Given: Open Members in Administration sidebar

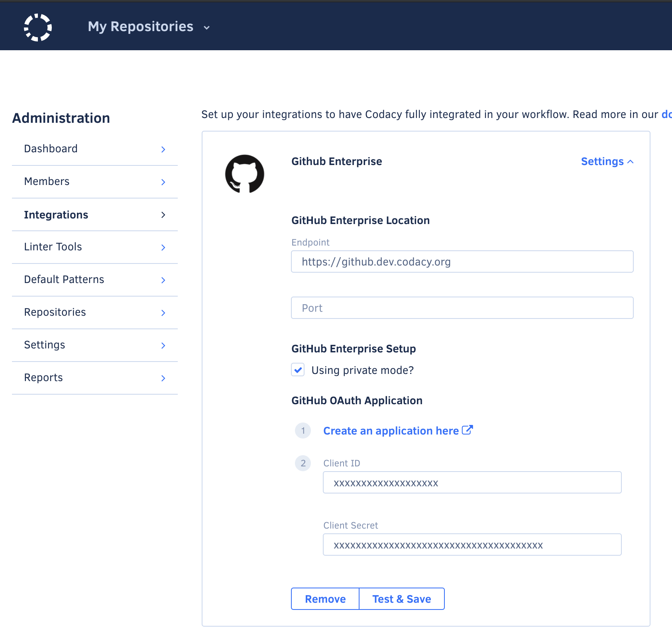Looking at the screenshot, I should click(x=95, y=182).
